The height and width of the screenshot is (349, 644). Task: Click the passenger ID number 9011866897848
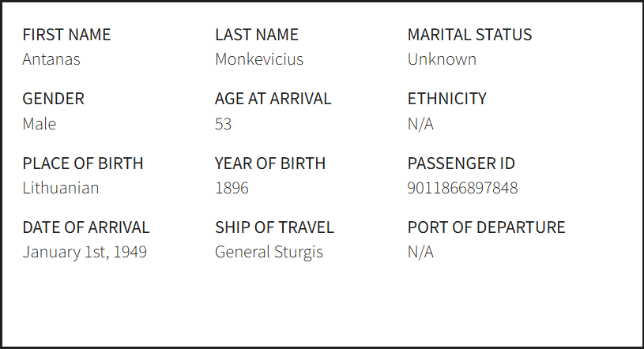point(462,188)
